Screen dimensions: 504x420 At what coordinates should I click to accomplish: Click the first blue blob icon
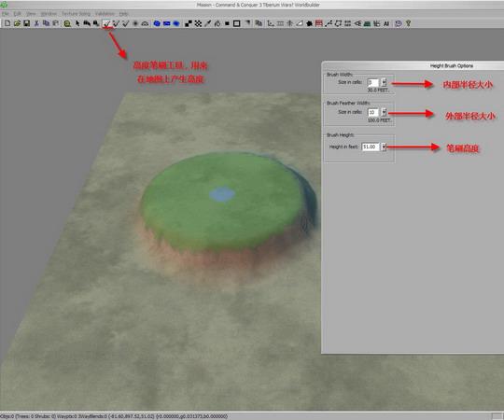(157, 23)
